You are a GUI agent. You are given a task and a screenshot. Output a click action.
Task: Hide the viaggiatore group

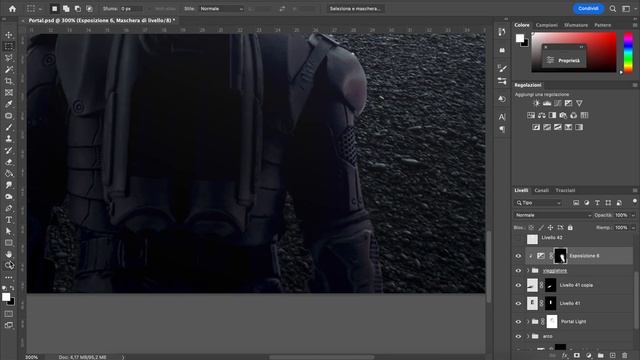click(518, 271)
